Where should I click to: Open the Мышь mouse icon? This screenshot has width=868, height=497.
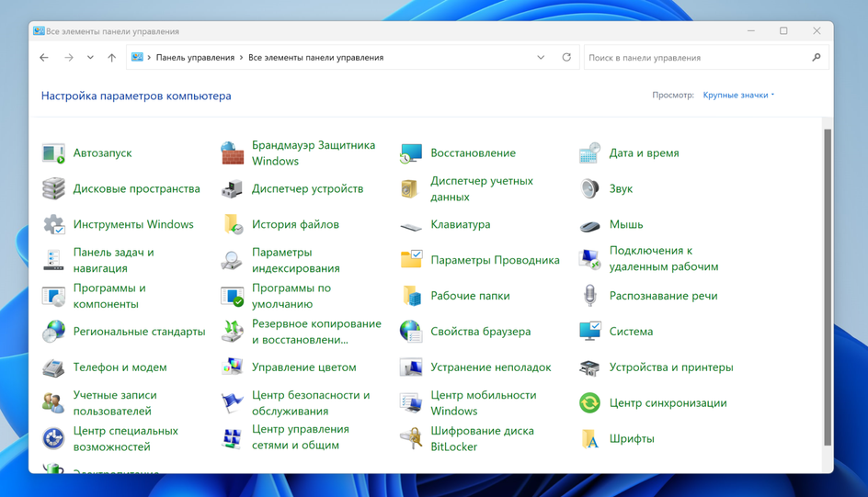tap(589, 226)
